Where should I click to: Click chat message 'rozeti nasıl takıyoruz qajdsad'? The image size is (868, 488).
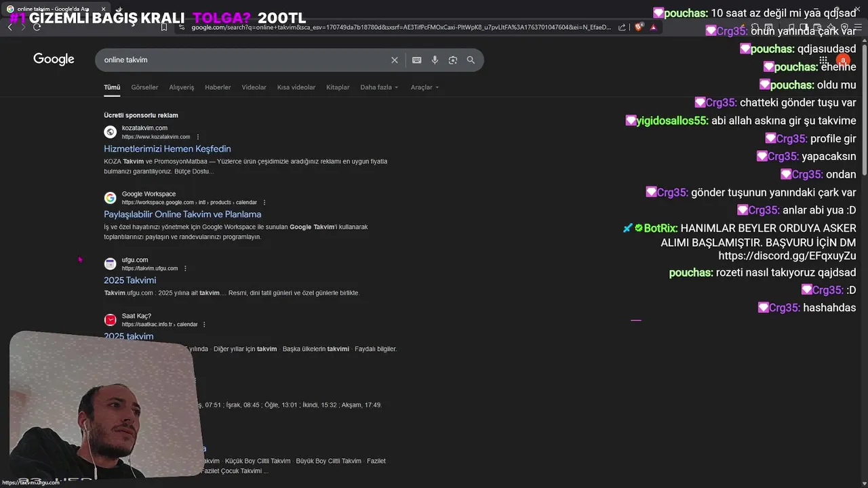pyautogui.click(x=786, y=272)
